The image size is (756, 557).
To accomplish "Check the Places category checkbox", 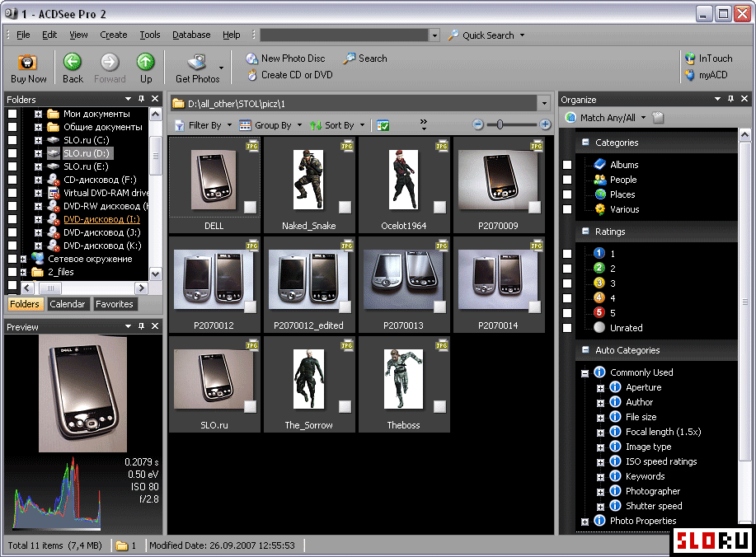I will (x=567, y=194).
